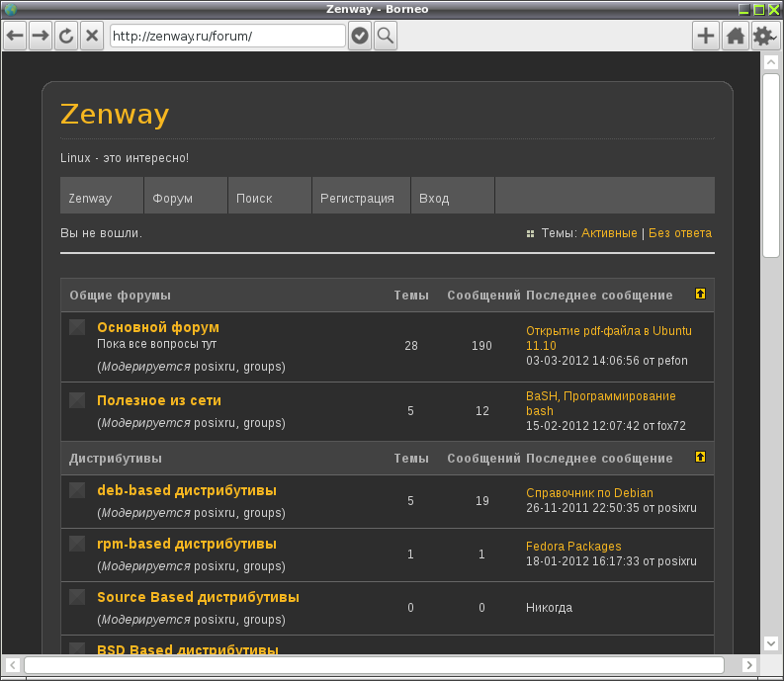Click message count 190 for Основной форум
The image size is (784, 681).
(x=481, y=346)
